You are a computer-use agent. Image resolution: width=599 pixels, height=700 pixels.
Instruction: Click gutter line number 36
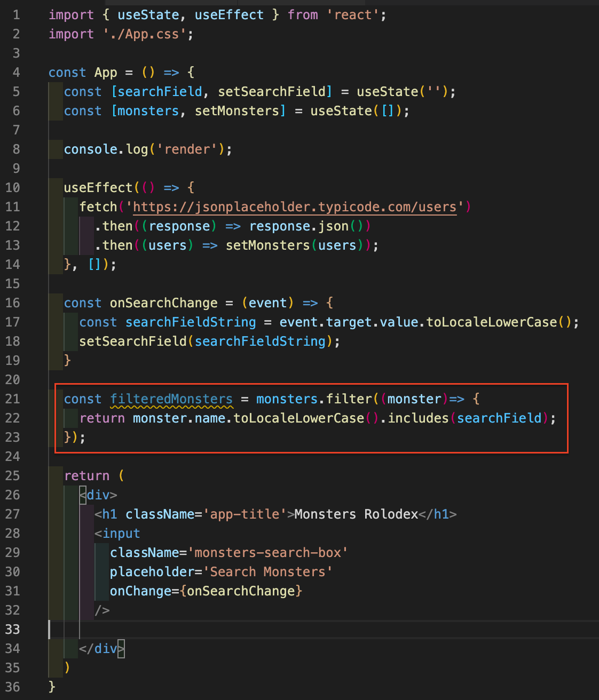click(x=12, y=687)
